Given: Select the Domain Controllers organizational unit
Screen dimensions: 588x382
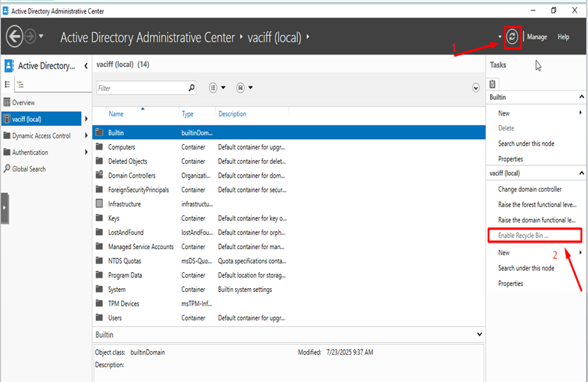Looking at the screenshot, I should pos(131,176).
